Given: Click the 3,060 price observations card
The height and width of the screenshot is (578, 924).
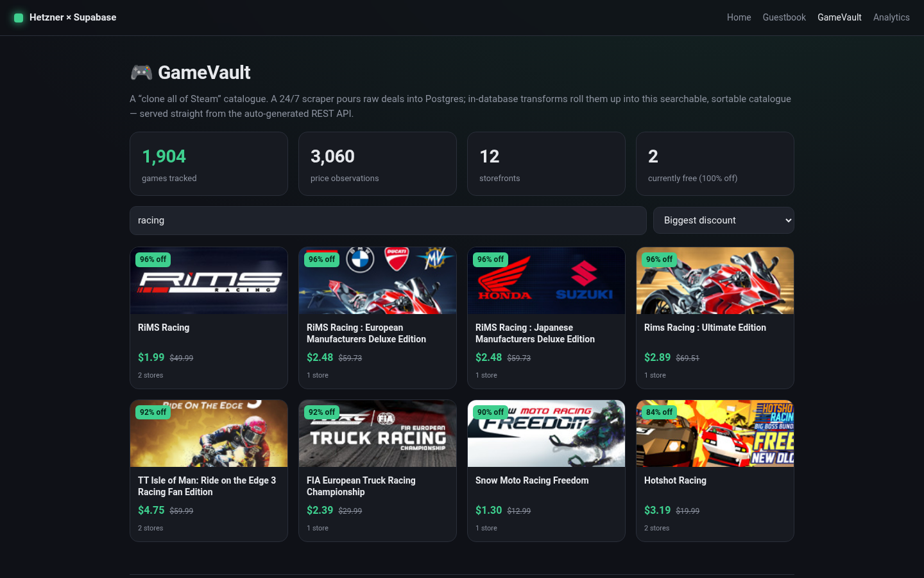Looking at the screenshot, I should [377, 164].
